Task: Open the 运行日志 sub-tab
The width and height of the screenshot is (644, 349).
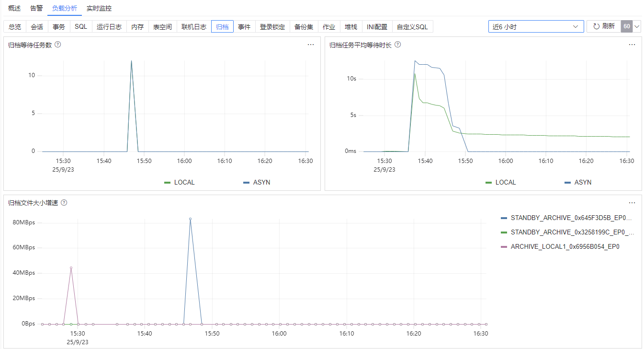Action: tap(109, 27)
